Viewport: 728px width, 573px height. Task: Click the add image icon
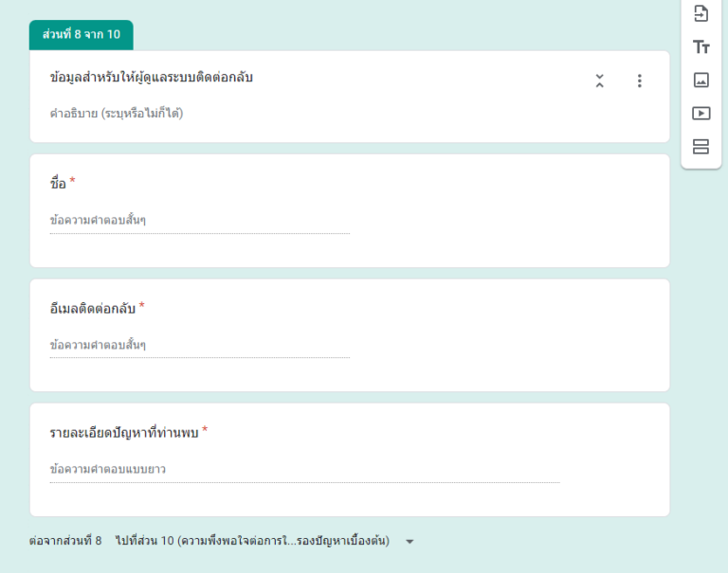click(x=701, y=81)
